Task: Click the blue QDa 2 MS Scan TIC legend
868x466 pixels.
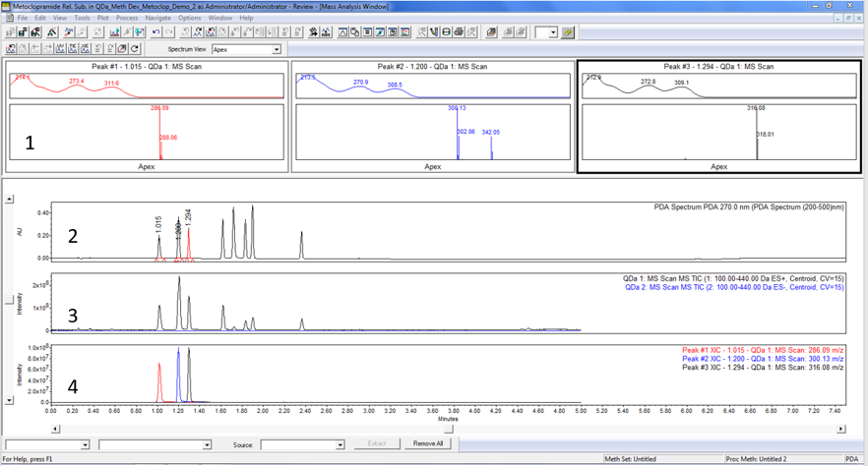Action: (734, 287)
